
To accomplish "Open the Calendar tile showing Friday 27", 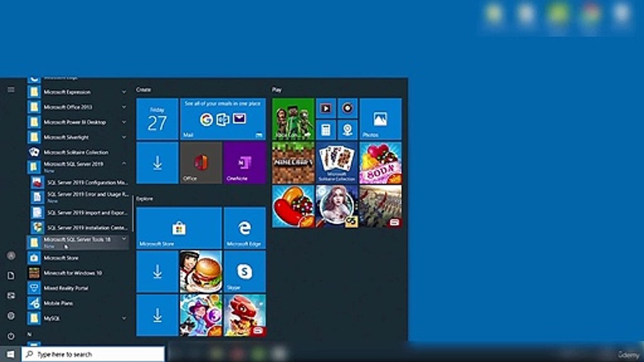I will 157,119.
